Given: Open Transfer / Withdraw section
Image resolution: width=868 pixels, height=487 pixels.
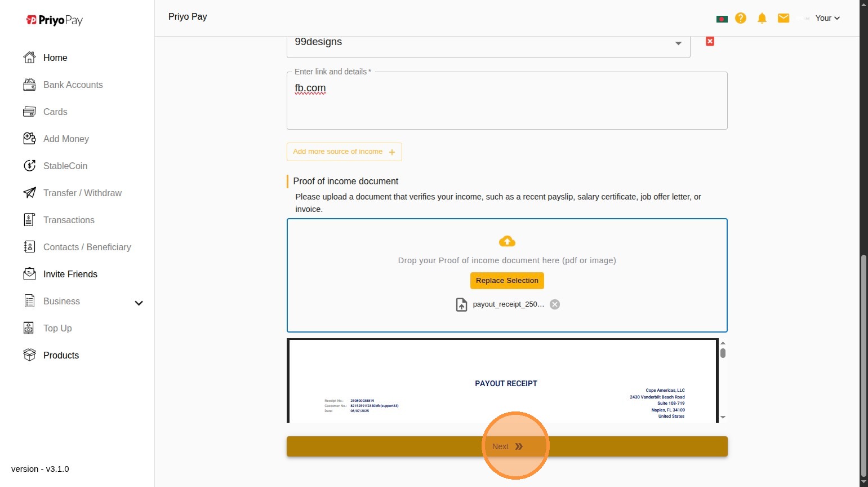Looking at the screenshot, I should coord(82,193).
